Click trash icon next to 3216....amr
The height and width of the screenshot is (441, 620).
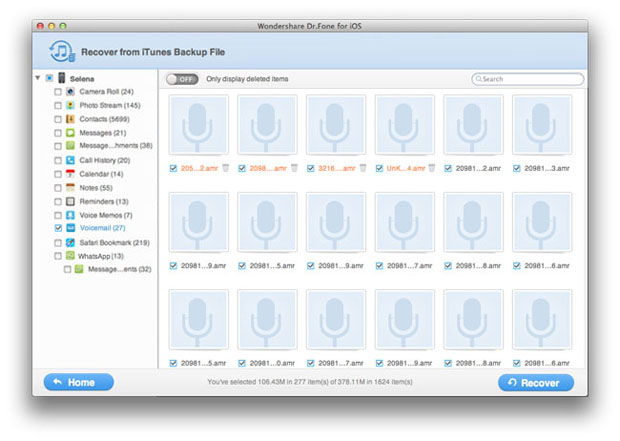click(x=363, y=168)
